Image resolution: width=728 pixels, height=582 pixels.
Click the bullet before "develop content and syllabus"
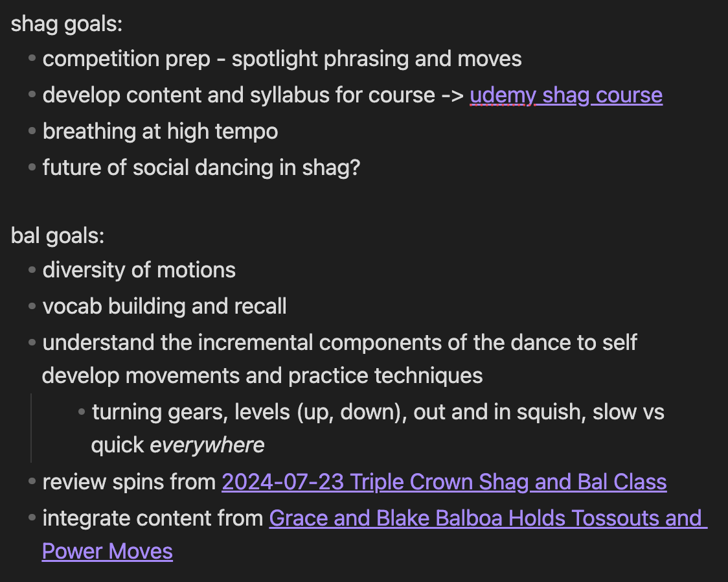click(x=32, y=95)
